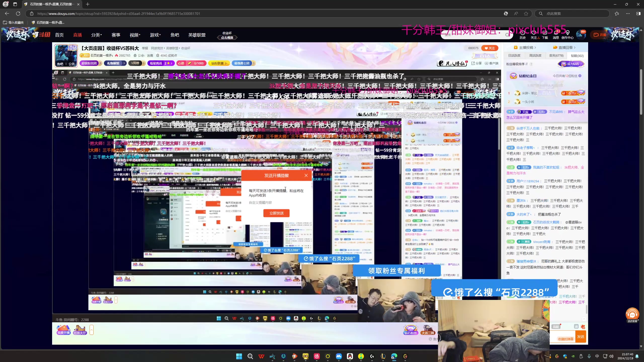Open 鱼吧 in the navigation

pos(175,35)
